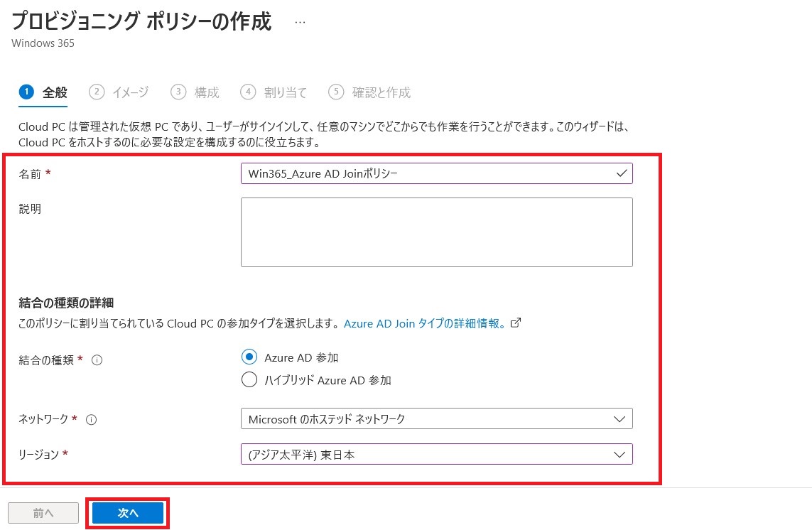
Task: Click the 説明 text area
Action: coord(437,232)
